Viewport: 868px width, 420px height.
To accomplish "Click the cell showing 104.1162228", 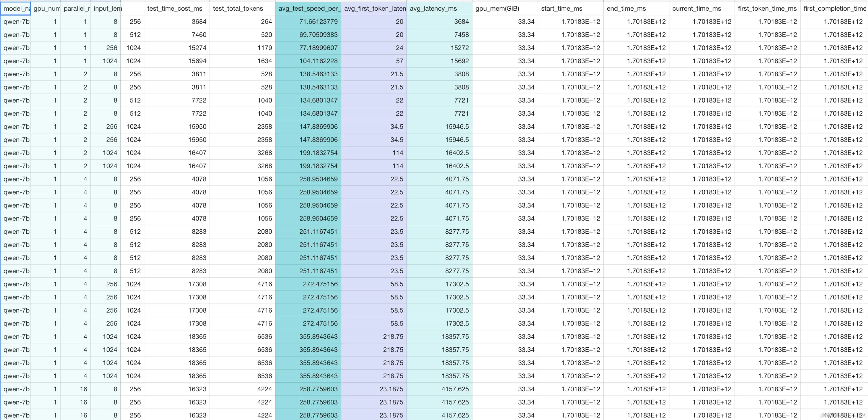I will (318, 61).
